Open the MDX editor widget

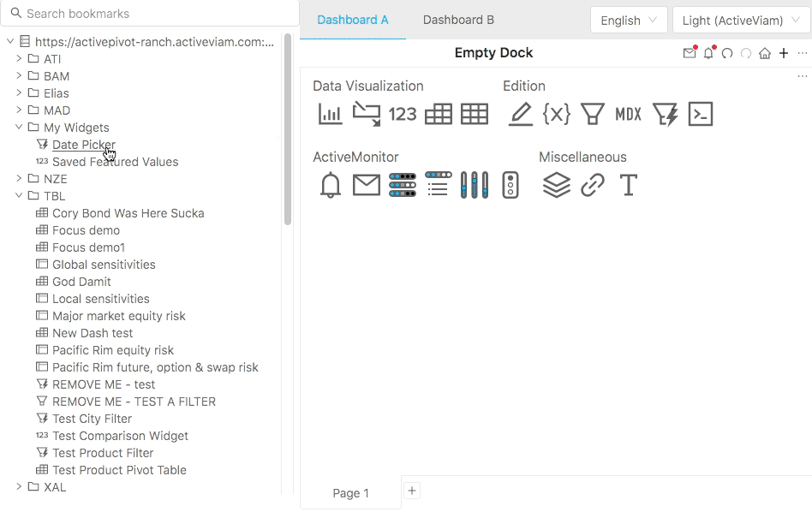[x=628, y=114]
